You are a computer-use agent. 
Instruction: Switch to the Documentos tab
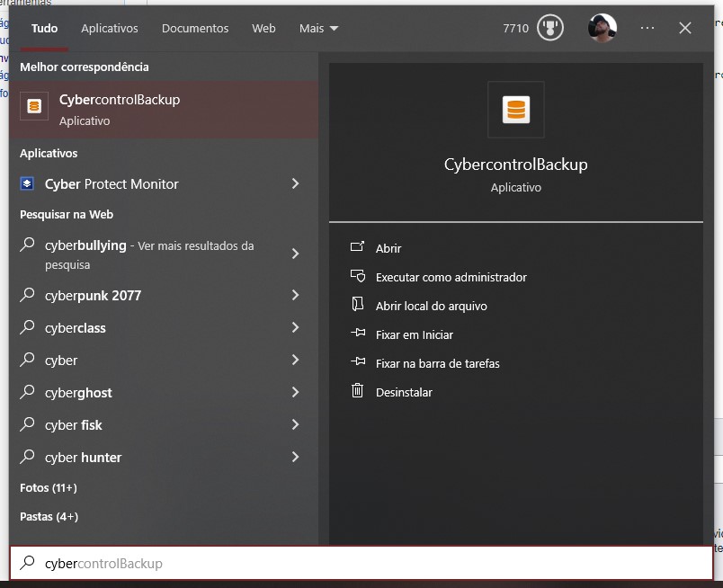195,28
